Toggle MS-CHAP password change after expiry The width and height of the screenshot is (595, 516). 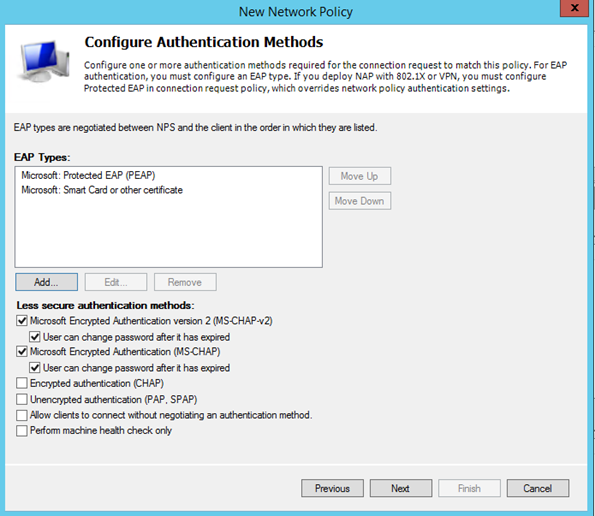tap(35, 368)
